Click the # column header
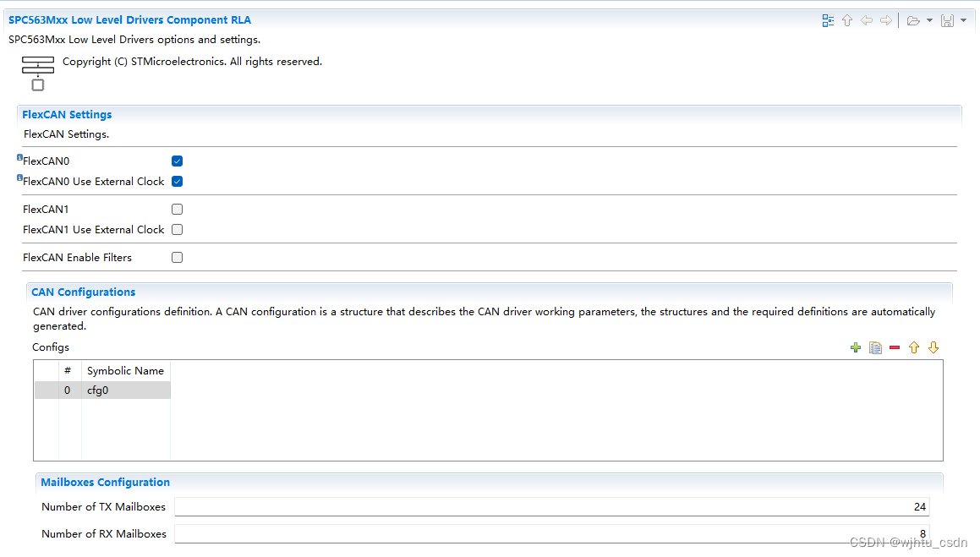 click(68, 371)
